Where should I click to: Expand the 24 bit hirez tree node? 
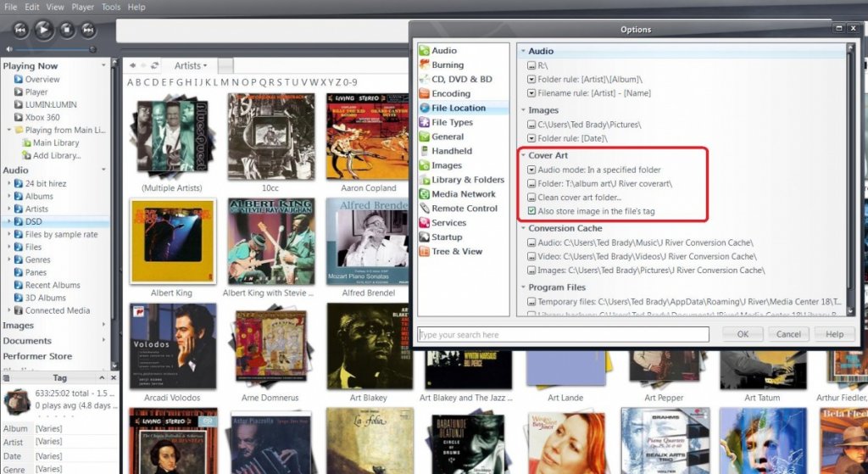(8, 183)
